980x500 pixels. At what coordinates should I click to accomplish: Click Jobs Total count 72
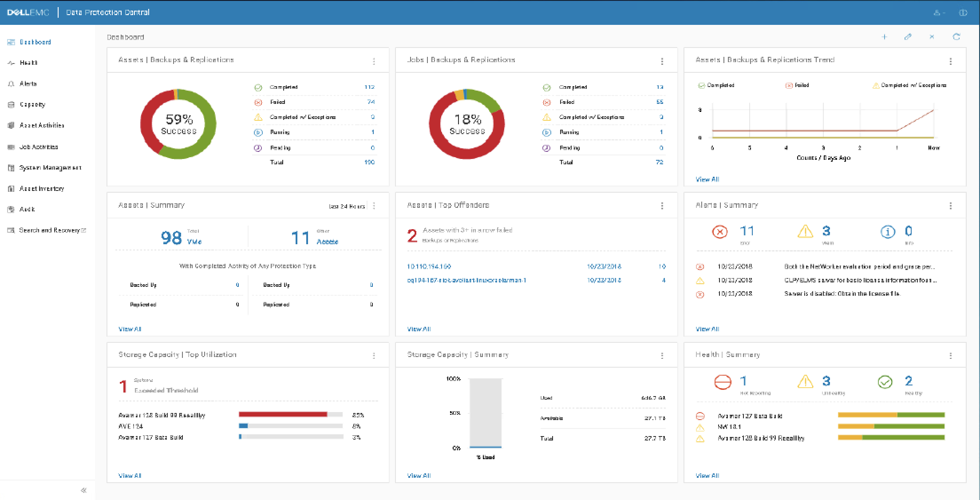click(x=660, y=162)
